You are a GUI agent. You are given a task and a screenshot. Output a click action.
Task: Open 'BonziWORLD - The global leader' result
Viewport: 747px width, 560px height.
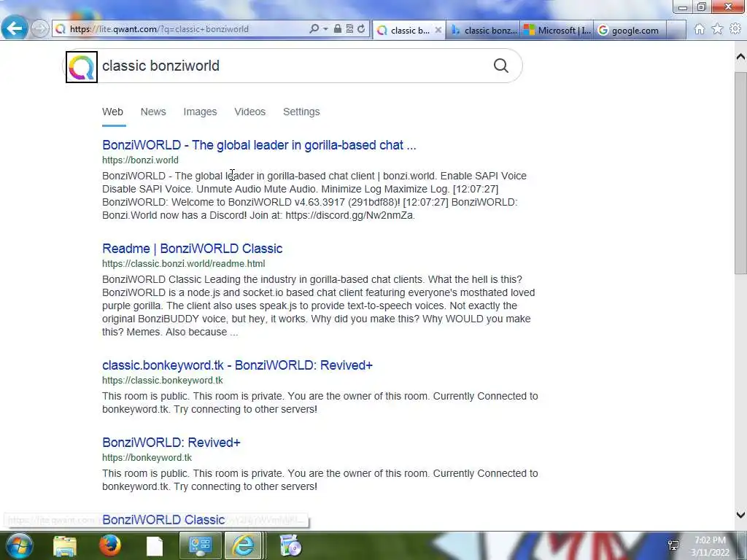(x=259, y=145)
